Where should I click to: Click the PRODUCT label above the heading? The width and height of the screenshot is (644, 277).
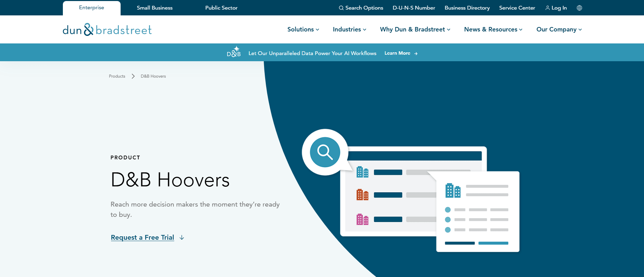(125, 158)
